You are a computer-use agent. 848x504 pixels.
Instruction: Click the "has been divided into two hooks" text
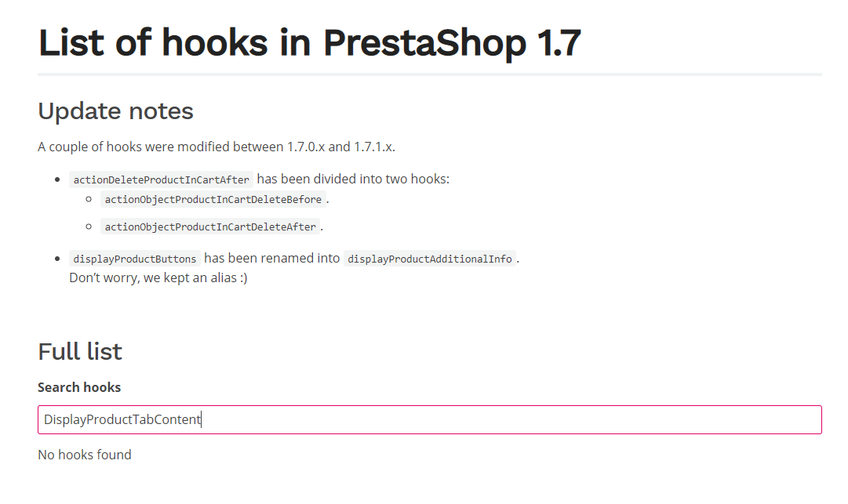click(353, 179)
